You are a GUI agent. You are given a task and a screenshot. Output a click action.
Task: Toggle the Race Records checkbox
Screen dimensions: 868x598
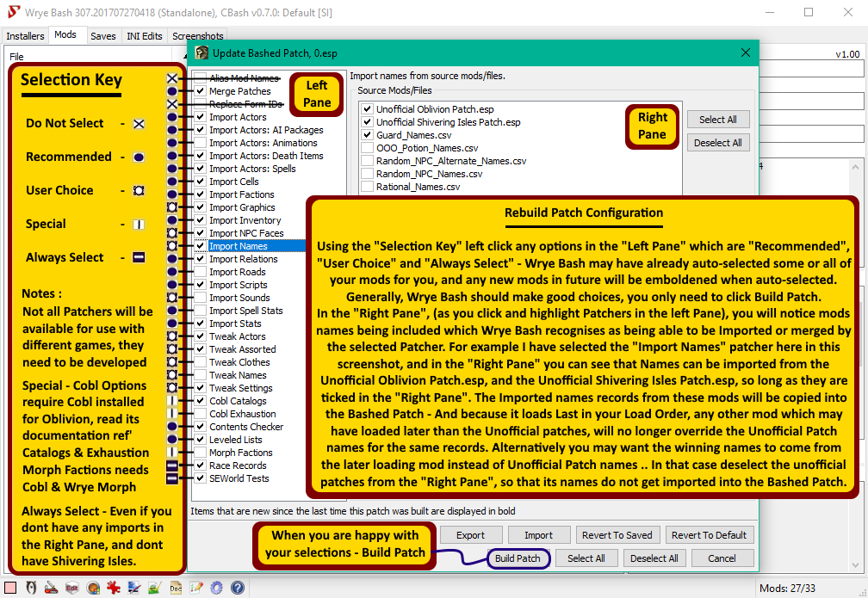[201, 465]
